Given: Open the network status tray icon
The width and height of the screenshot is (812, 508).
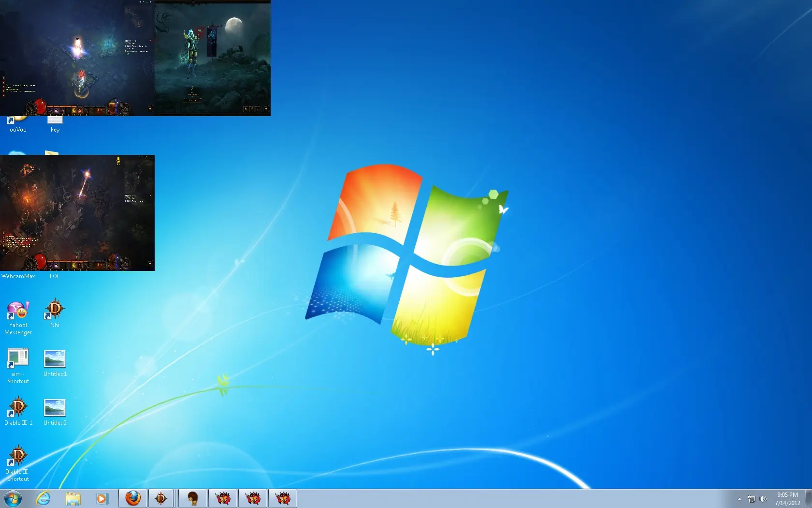Looking at the screenshot, I should click(752, 499).
